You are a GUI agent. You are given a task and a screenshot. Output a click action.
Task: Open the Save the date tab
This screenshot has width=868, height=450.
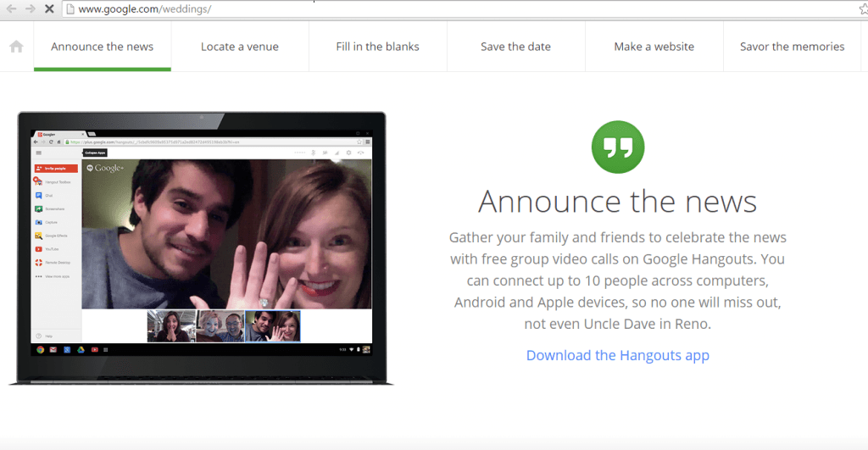(515, 47)
